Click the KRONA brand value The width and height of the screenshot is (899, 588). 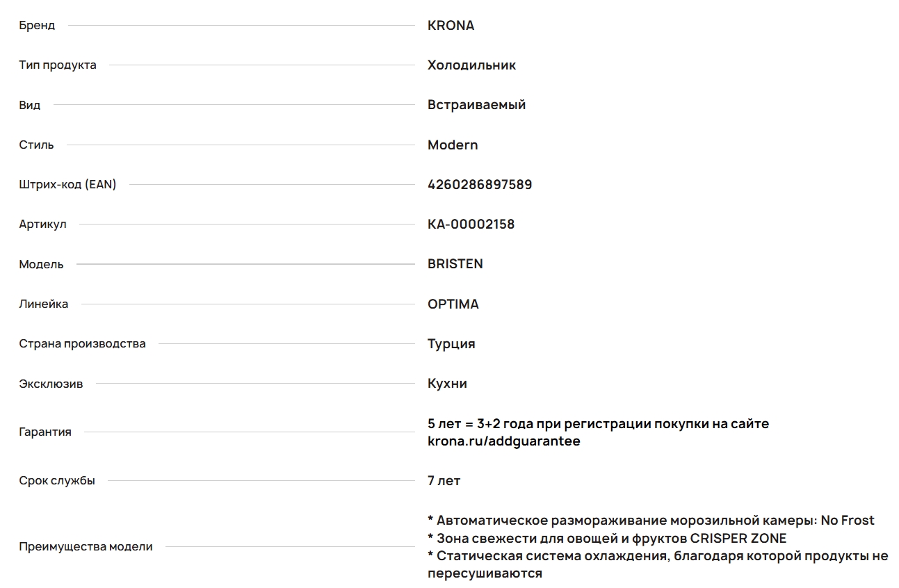point(451,26)
